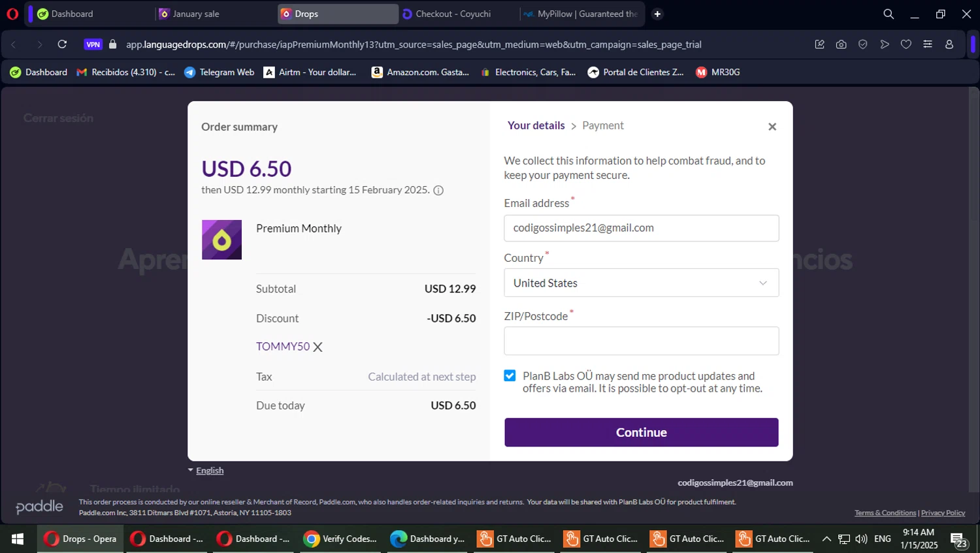The height and width of the screenshot is (553, 980).
Task: Click the ZIP/Postcode field
Action: (641, 341)
